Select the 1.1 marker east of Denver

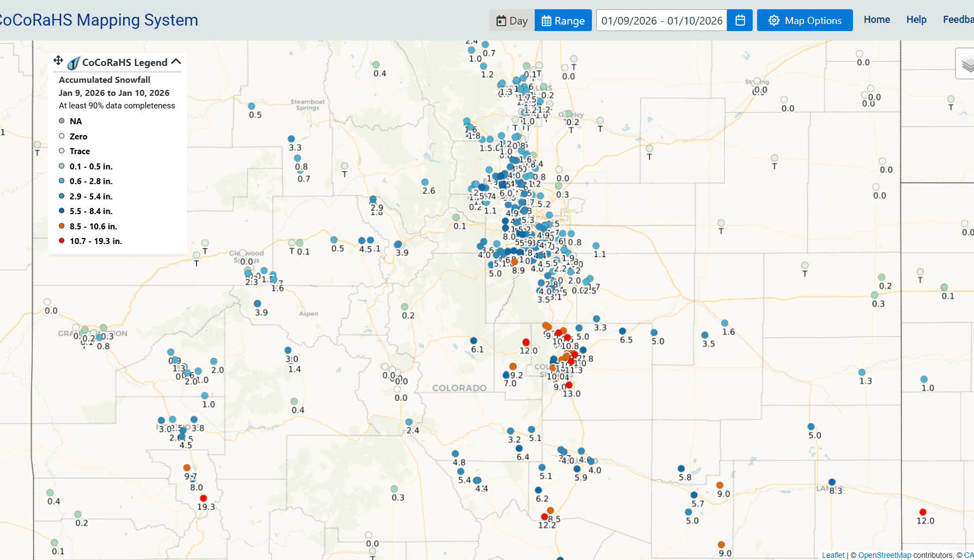596,246
